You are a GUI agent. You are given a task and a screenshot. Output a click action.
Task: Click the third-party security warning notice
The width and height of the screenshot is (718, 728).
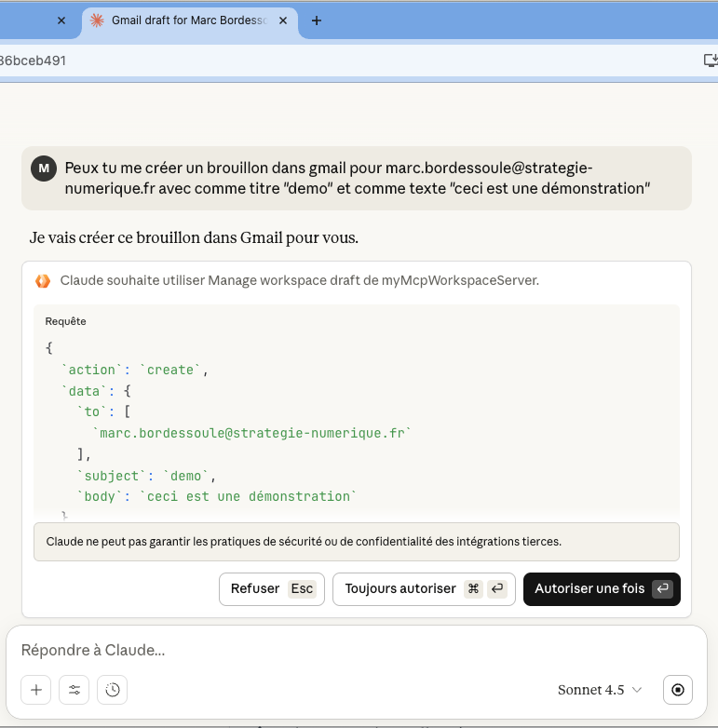pos(356,541)
